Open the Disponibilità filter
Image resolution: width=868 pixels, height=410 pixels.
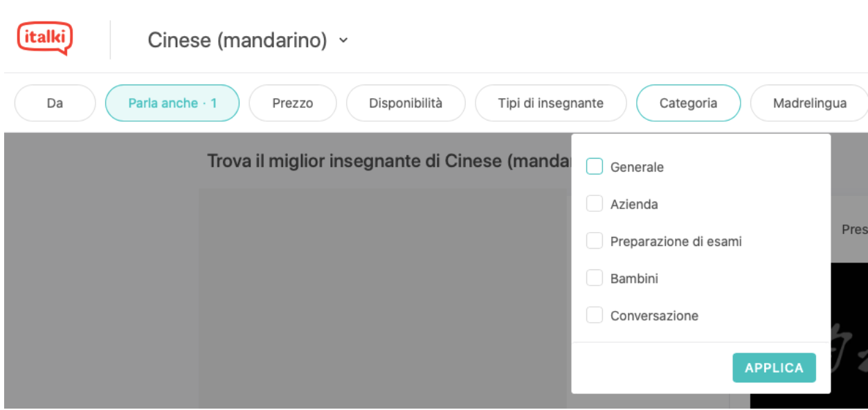406,103
